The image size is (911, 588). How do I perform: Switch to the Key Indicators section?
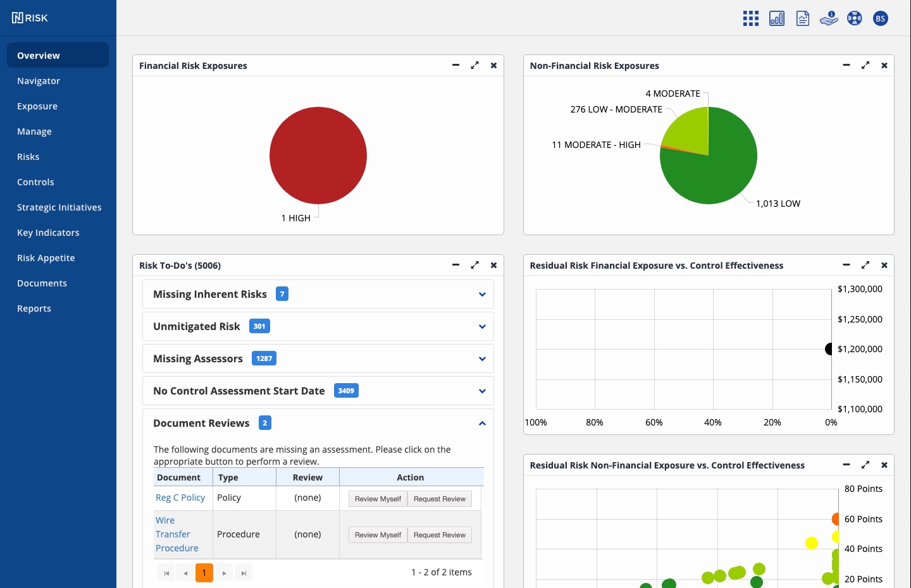pyautogui.click(x=48, y=232)
